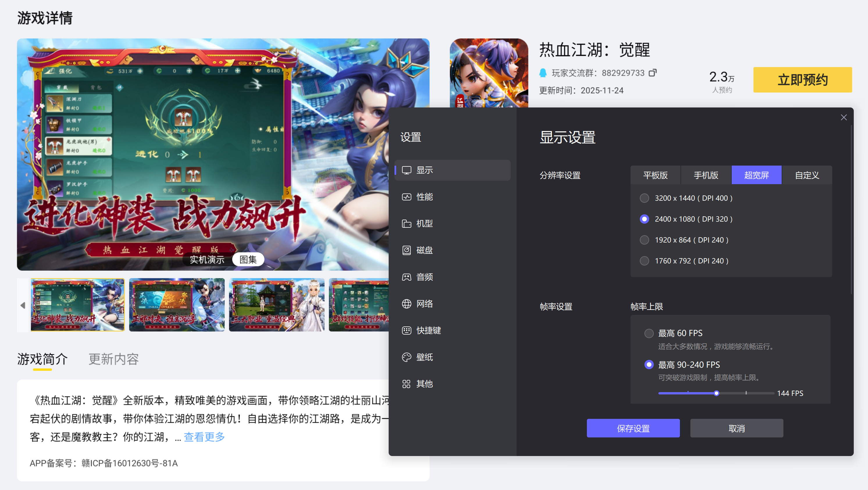868x490 pixels.
Task: Open the Device Model settings section
Action: (x=424, y=224)
